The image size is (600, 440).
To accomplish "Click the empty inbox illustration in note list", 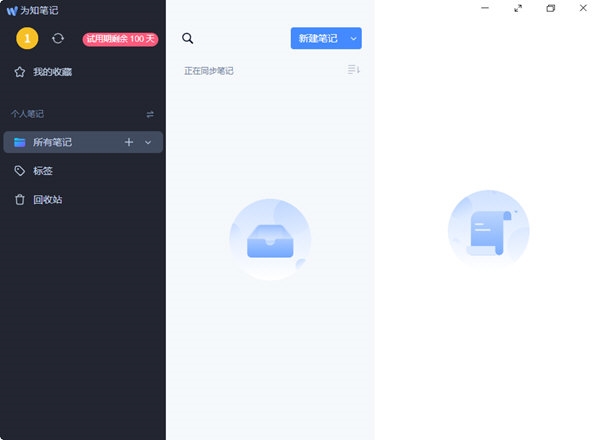I will pyautogui.click(x=269, y=240).
